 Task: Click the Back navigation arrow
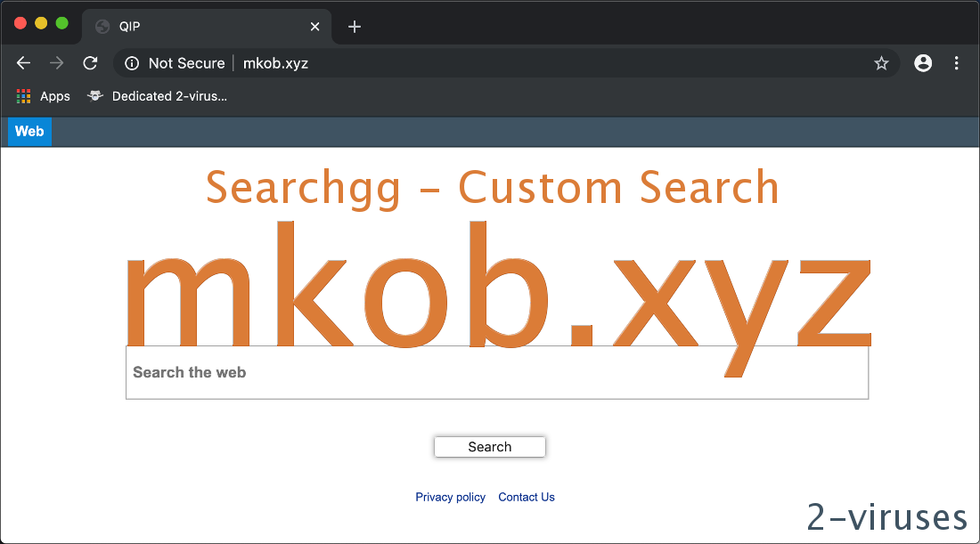tap(23, 63)
